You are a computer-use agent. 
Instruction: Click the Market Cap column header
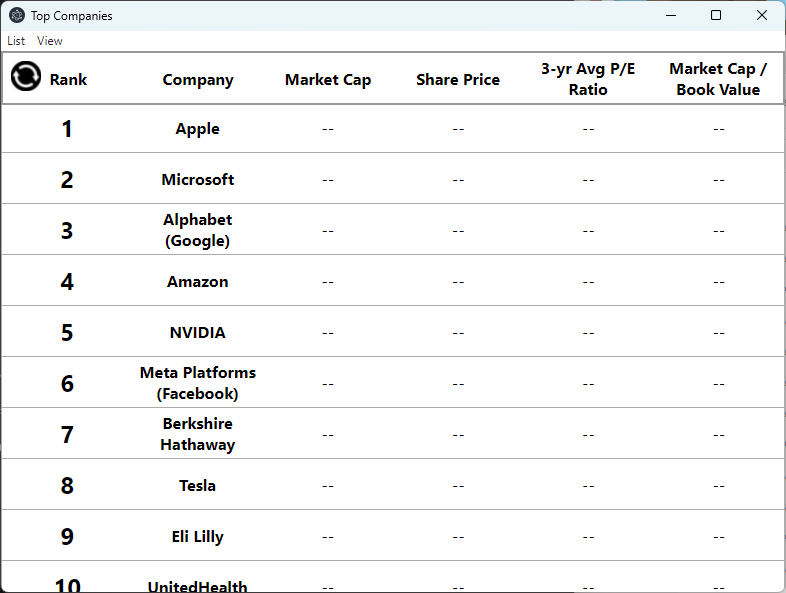pos(328,80)
